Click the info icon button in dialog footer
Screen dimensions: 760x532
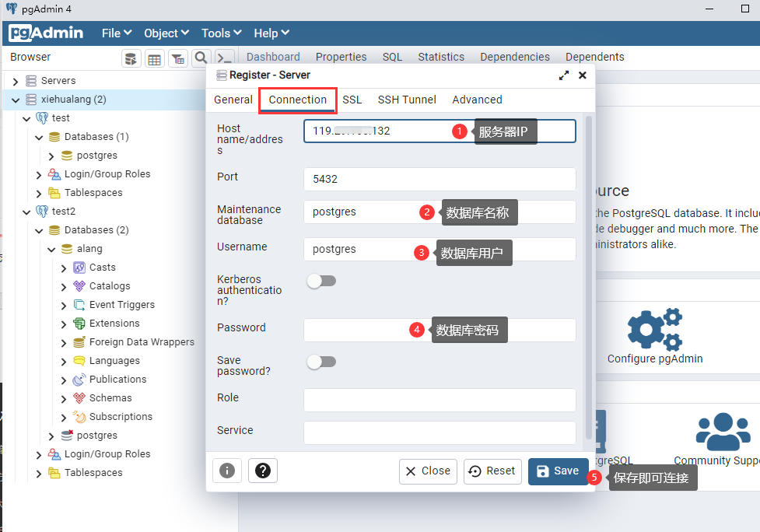click(x=227, y=471)
